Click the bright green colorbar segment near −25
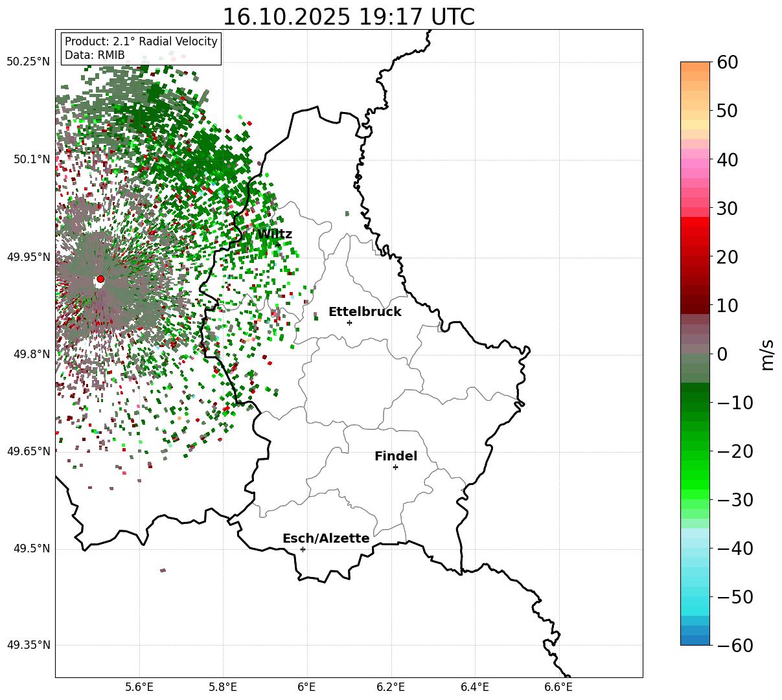 695,475
